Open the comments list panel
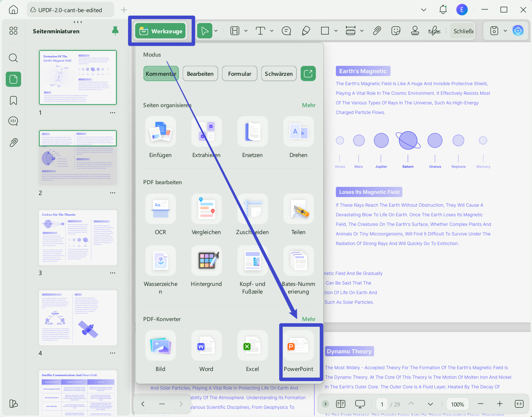532x417 pixels. click(13, 121)
